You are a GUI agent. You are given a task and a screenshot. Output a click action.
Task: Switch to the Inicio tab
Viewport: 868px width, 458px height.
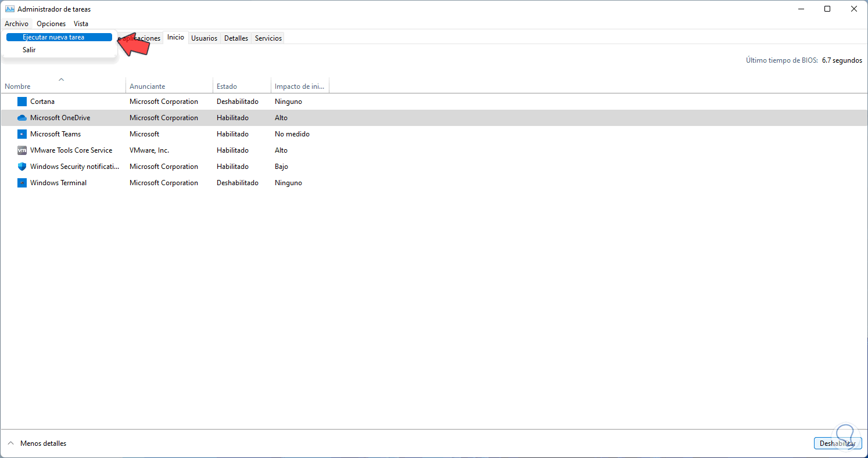coord(175,37)
